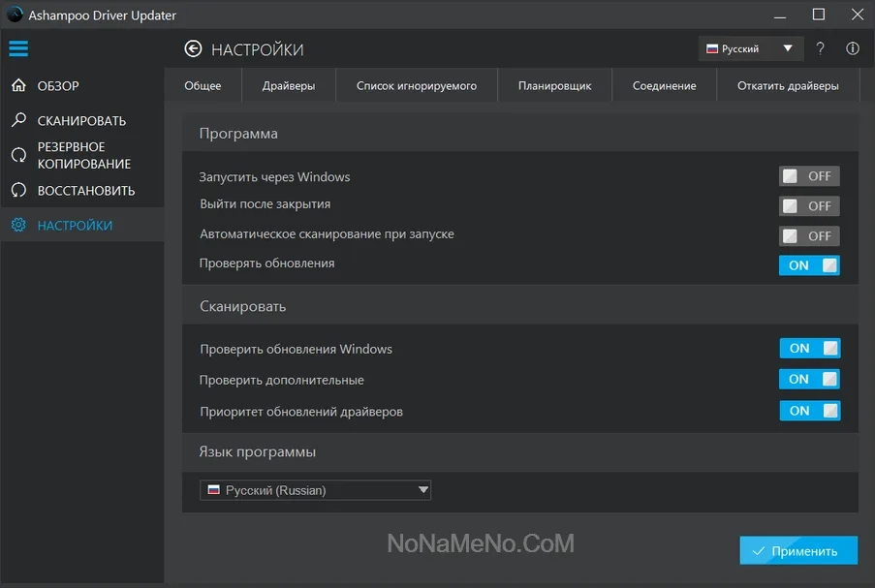Turn off Приоритет обновлений драйверов
The width and height of the screenshot is (875, 588).
pyautogui.click(x=809, y=411)
